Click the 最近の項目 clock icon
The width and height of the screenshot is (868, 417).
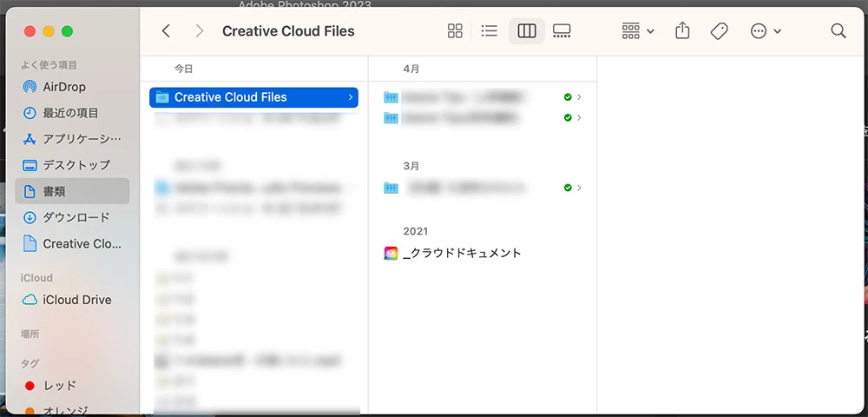pyautogui.click(x=30, y=113)
